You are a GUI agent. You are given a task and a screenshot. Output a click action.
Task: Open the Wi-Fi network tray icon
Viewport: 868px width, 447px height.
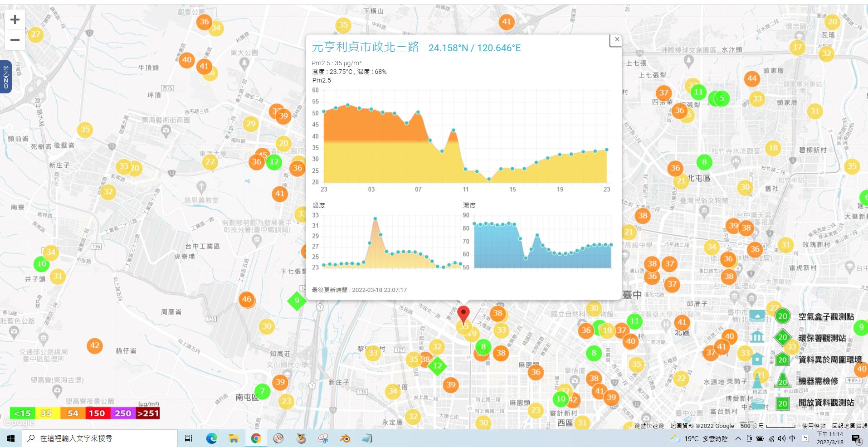771,438
